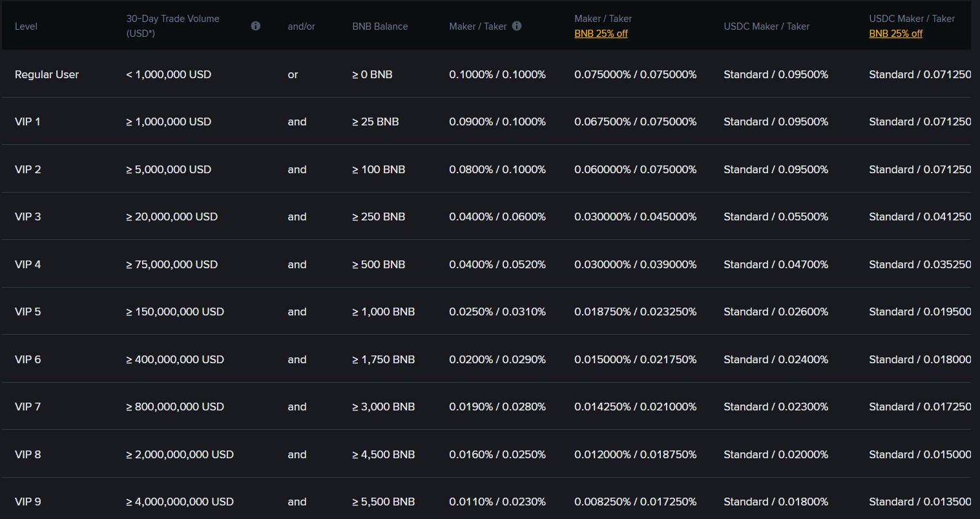The height and width of the screenshot is (519, 980).
Task: Click the ≥ 4,500 BNB balance cell
Action: click(x=384, y=454)
